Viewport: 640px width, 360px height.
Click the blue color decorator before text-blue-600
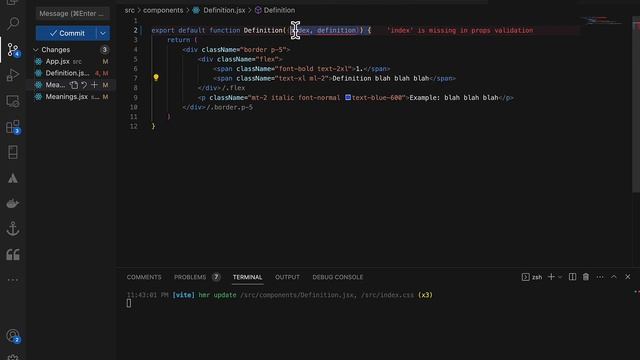[x=348, y=97]
